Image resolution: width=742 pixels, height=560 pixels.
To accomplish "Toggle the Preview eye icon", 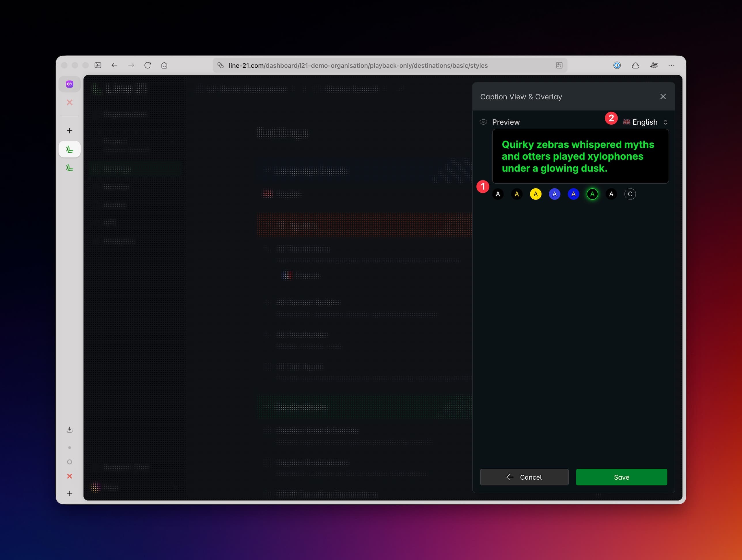I will click(x=483, y=122).
